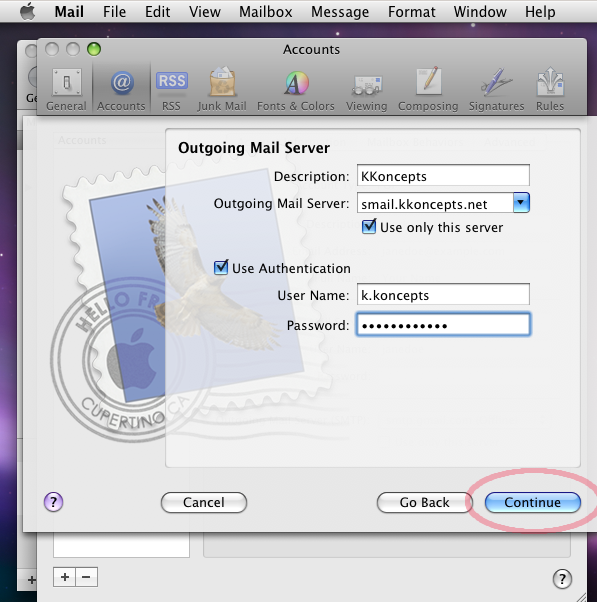This screenshot has height=602, width=597.
Task: Open the Window menu
Action: coord(480,12)
